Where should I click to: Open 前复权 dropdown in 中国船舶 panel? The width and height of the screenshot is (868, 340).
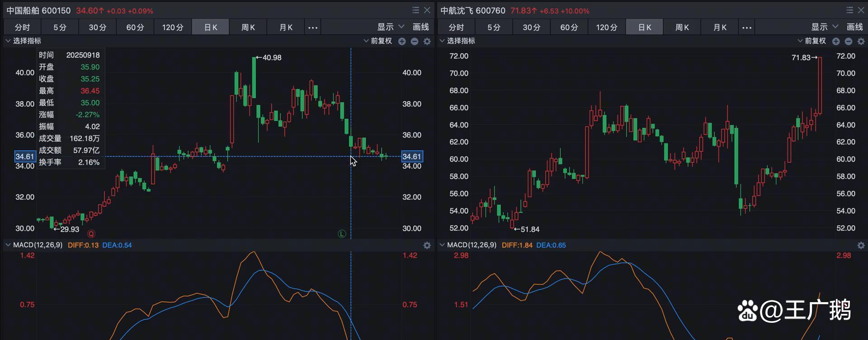click(x=377, y=41)
